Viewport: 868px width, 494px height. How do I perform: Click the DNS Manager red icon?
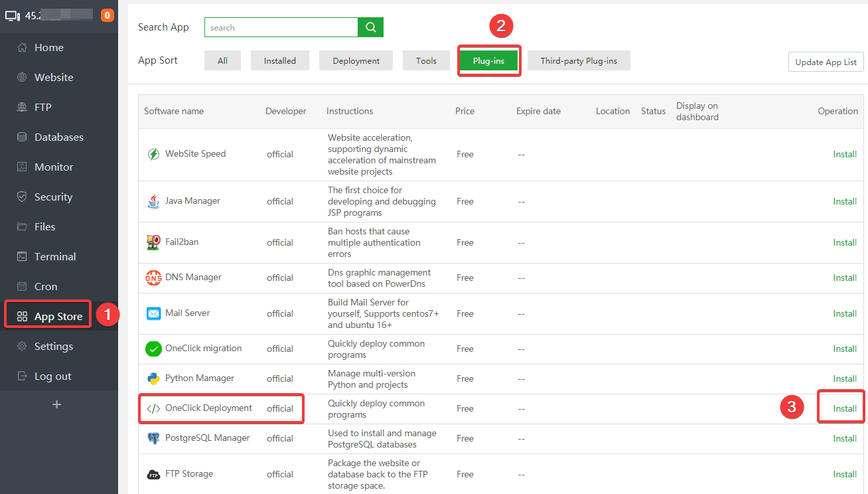(x=153, y=278)
